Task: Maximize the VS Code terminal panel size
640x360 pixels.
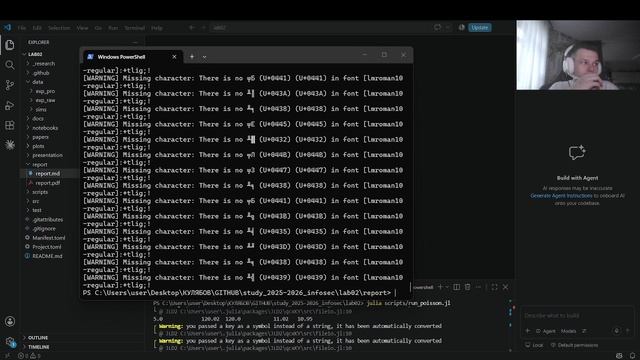Action: click(494, 287)
